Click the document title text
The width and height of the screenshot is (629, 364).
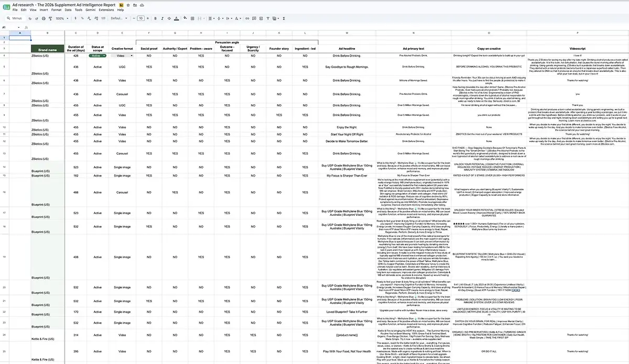tap(64, 5)
